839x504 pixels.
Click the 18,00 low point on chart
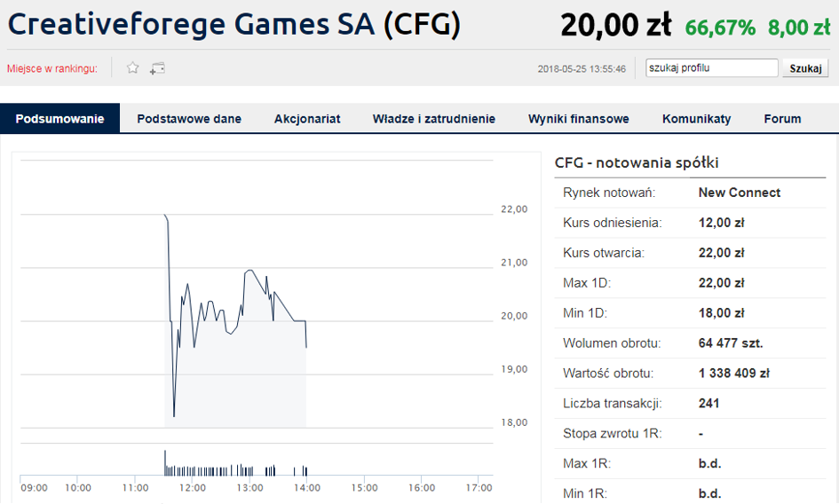(174, 416)
